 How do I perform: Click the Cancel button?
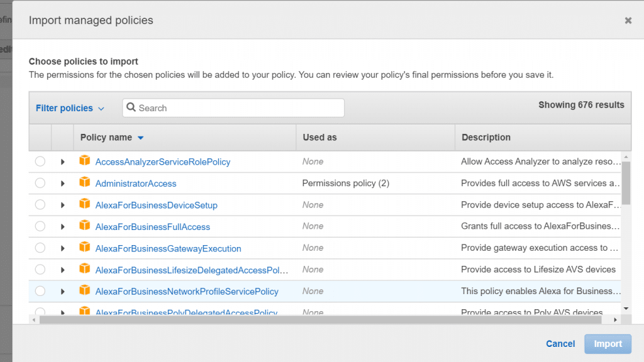pos(560,344)
